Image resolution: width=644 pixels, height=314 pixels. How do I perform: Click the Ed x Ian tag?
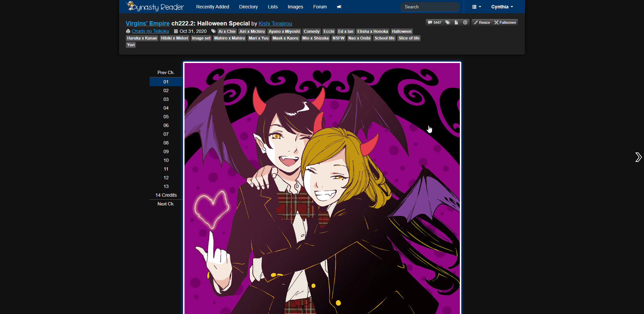345,32
